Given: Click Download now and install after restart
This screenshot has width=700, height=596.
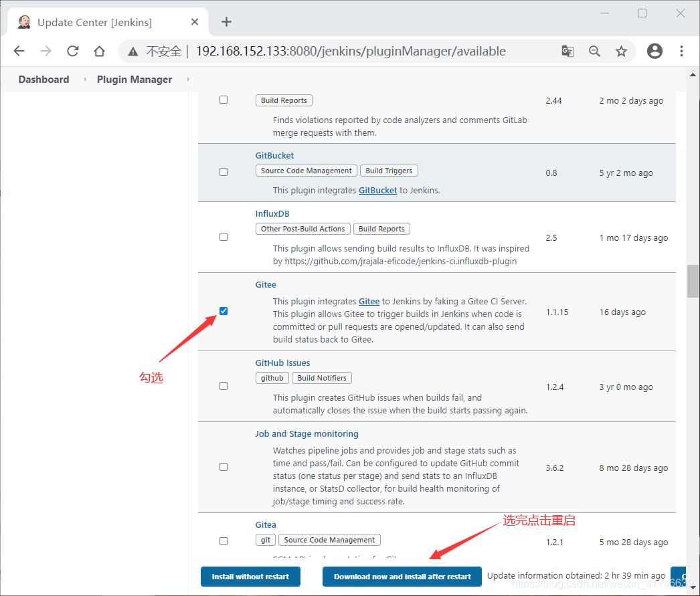Looking at the screenshot, I should click(402, 577).
